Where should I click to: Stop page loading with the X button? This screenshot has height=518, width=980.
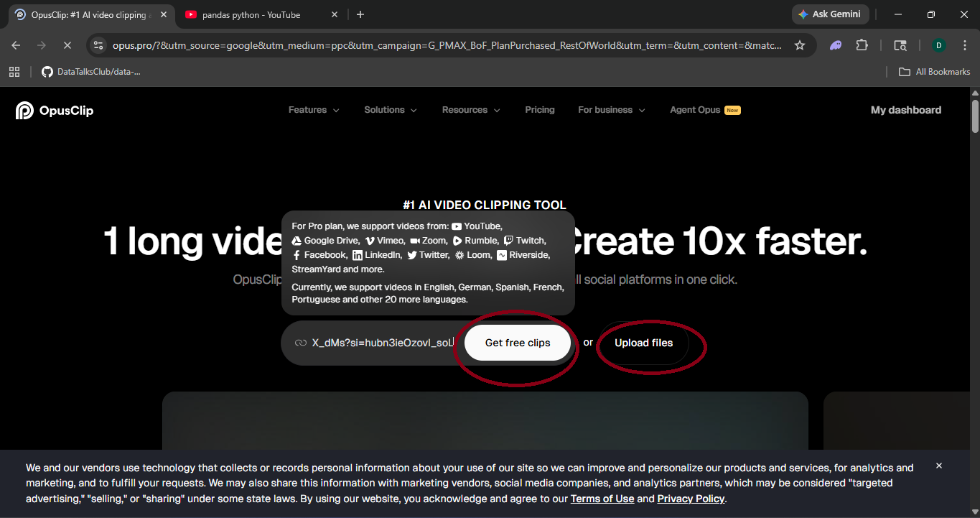67,45
